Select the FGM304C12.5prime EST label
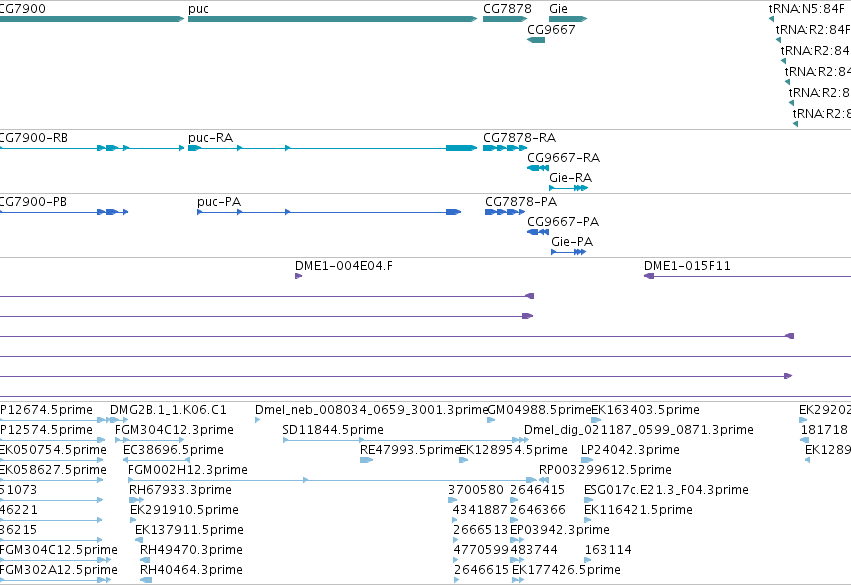The width and height of the screenshot is (851, 585). coord(59,550)
